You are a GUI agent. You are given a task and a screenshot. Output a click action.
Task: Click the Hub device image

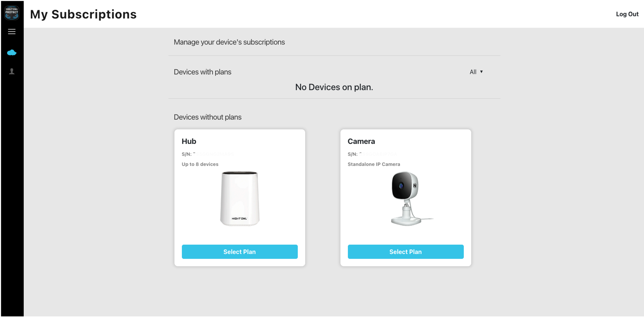point(240,199)
